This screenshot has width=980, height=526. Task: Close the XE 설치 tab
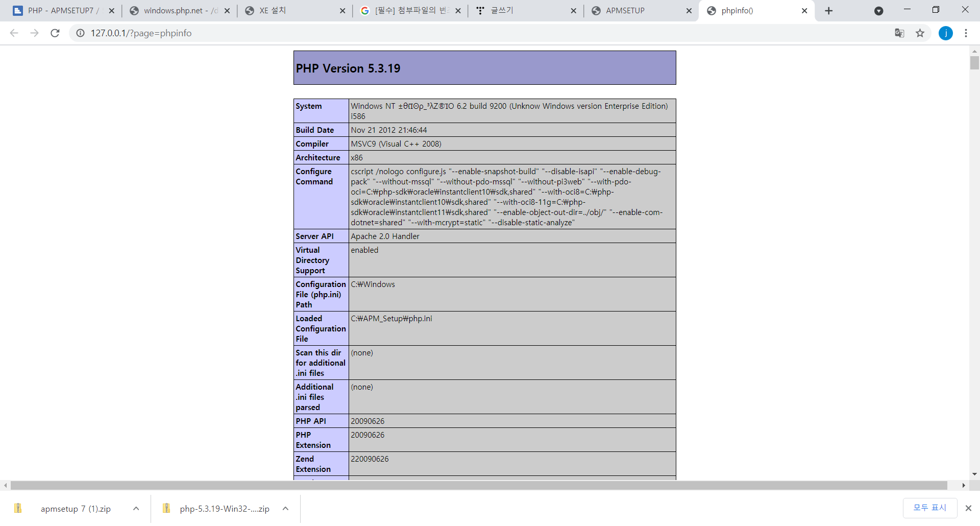point(342,11)
